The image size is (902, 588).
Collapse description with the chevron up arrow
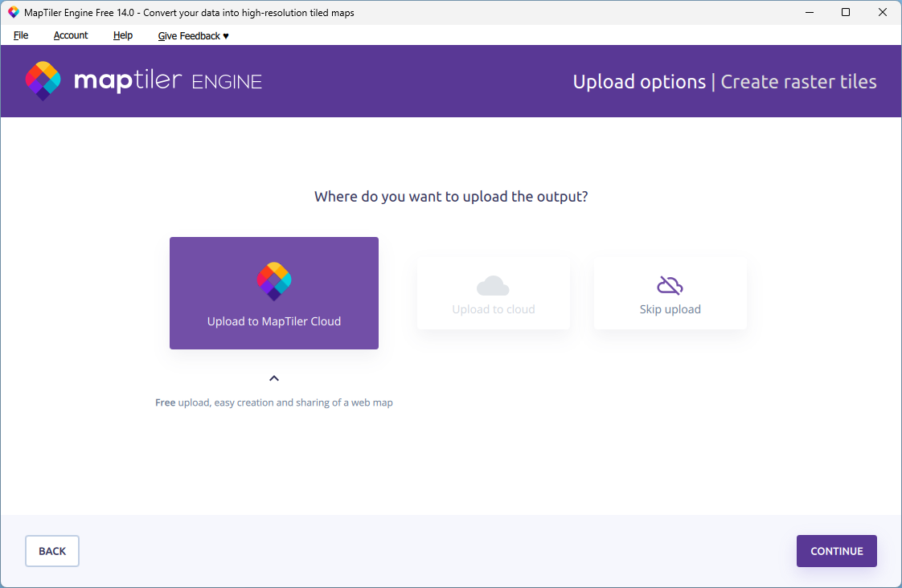click(274, 378)
